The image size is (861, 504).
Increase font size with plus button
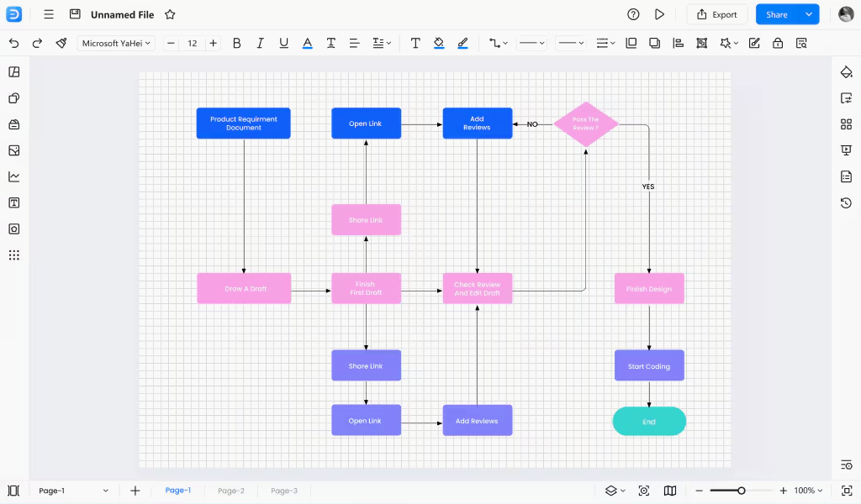pos(213,44)
